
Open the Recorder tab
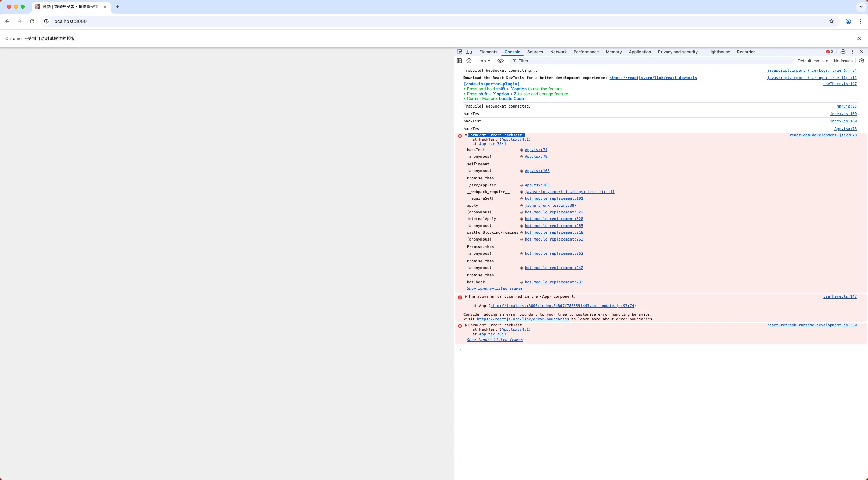[x=746, y=52]
